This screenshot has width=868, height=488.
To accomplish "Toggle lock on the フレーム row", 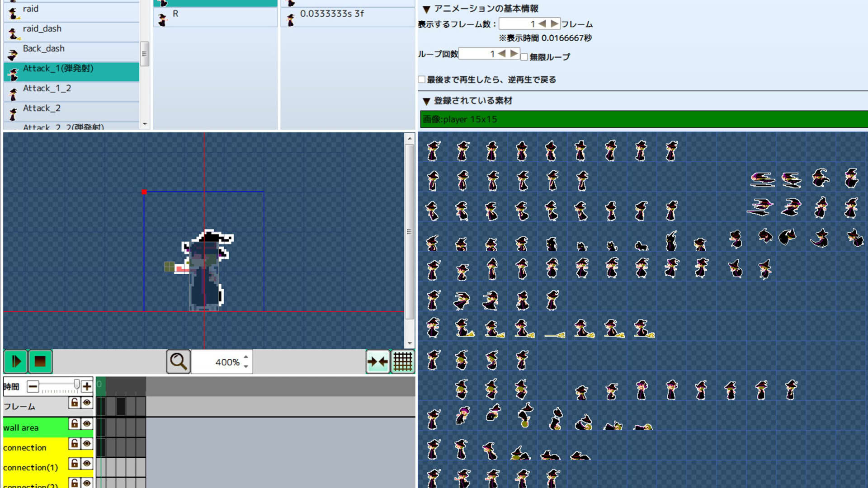I will click(75, 403).
